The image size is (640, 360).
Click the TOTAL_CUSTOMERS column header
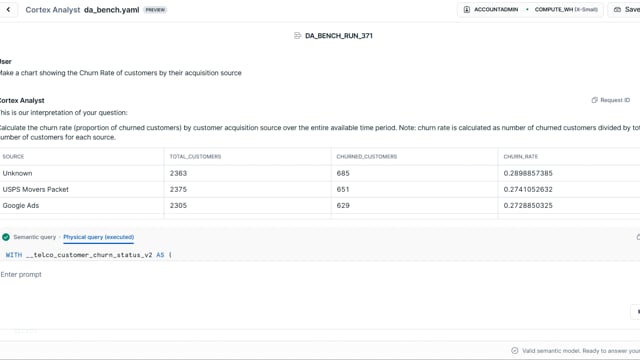tap(195, 157)
